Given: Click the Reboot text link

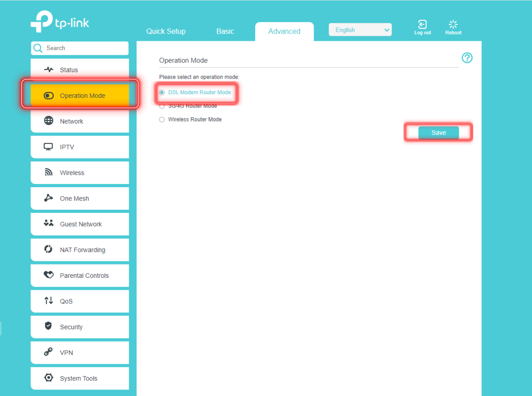Looking at the screenshot, I should [x=453, y=33].
